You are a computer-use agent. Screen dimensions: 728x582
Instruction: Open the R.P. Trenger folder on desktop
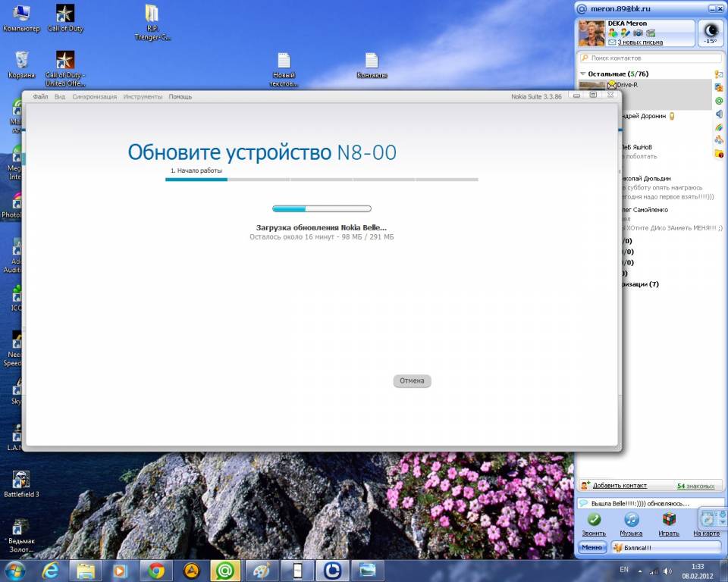(152, 22)
